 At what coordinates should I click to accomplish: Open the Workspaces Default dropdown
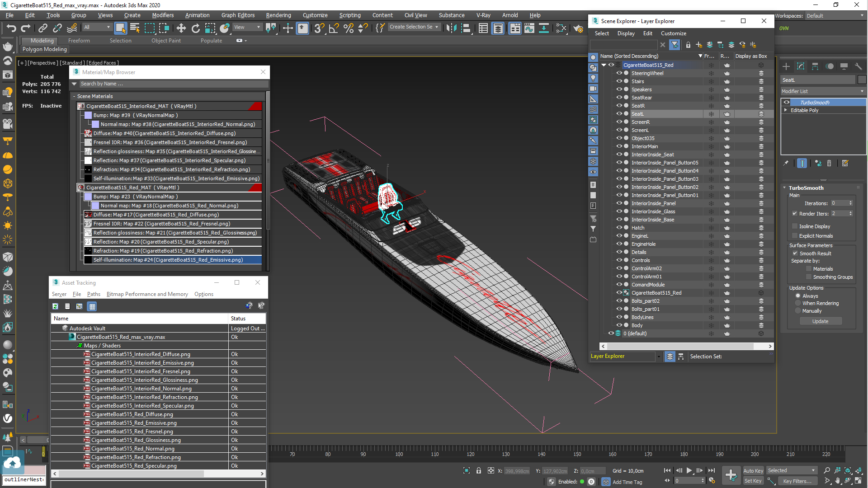pyautogui.click(x=835, y=16)
